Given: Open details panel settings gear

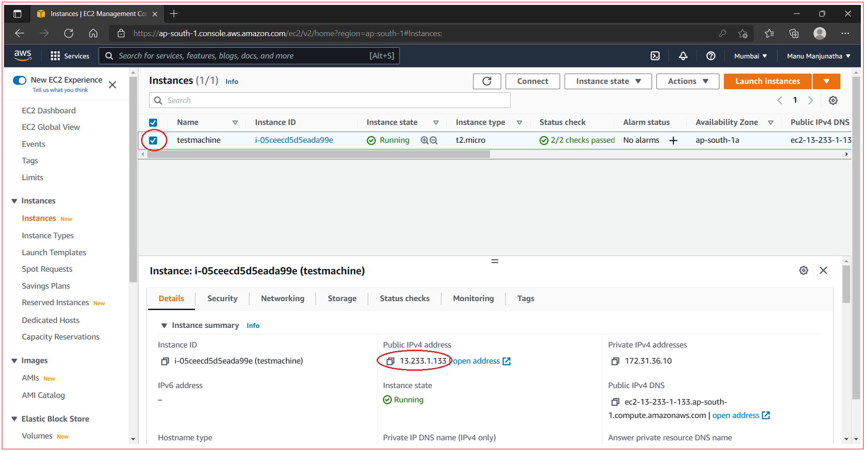Looking at the screenshot, I should click(x=804, y=270).
